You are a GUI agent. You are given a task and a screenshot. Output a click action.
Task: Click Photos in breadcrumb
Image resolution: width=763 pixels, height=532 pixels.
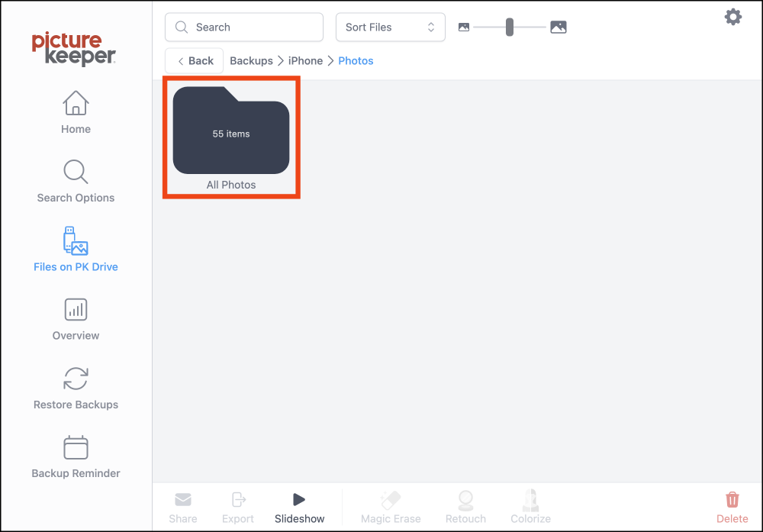coord(356,61)
